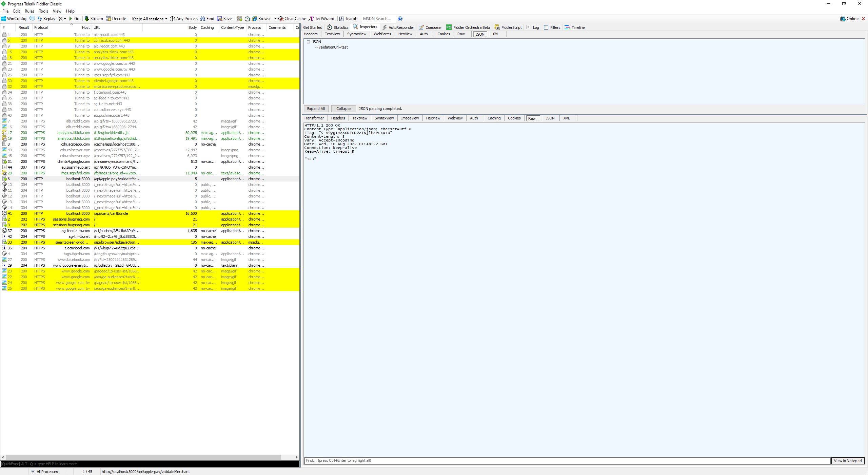The height and width of the screenshot is (475, 868).
Task: Open the Browse dropdown arrow
Action: pos(275,19)
